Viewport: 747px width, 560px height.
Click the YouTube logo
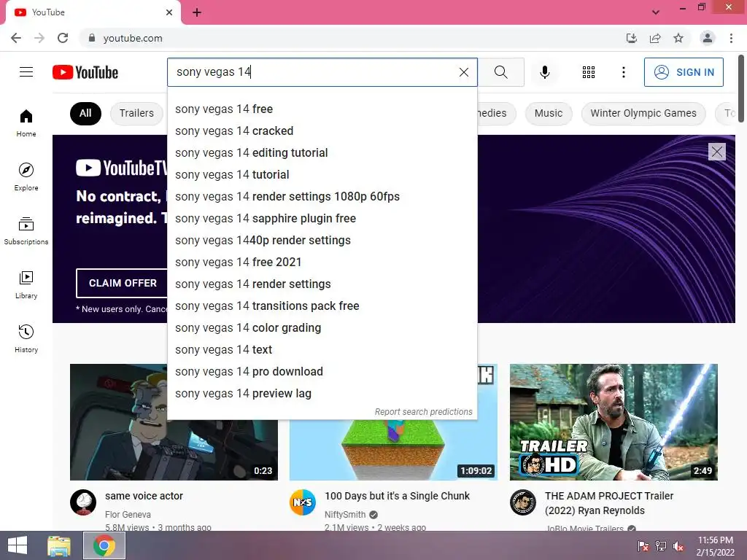[x=85, y=72]
